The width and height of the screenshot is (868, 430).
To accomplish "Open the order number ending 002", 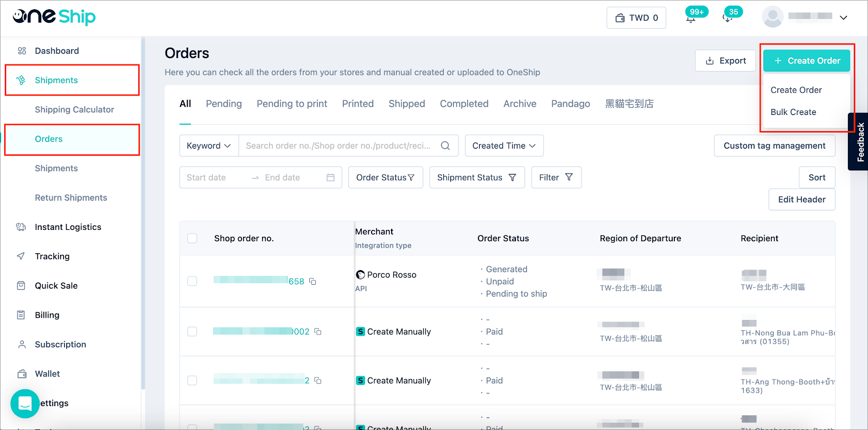I will [x=261, y=331].
